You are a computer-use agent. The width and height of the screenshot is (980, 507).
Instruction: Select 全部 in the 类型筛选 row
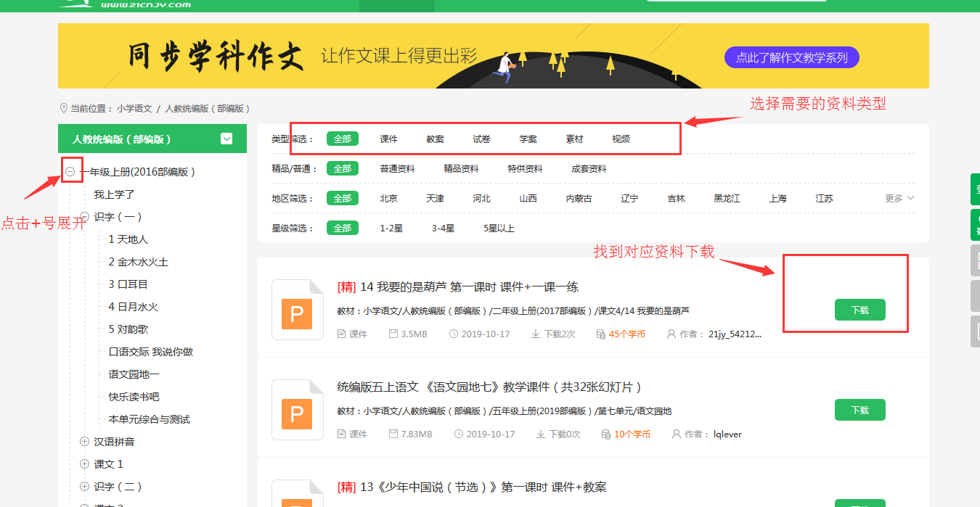point(343,139)
